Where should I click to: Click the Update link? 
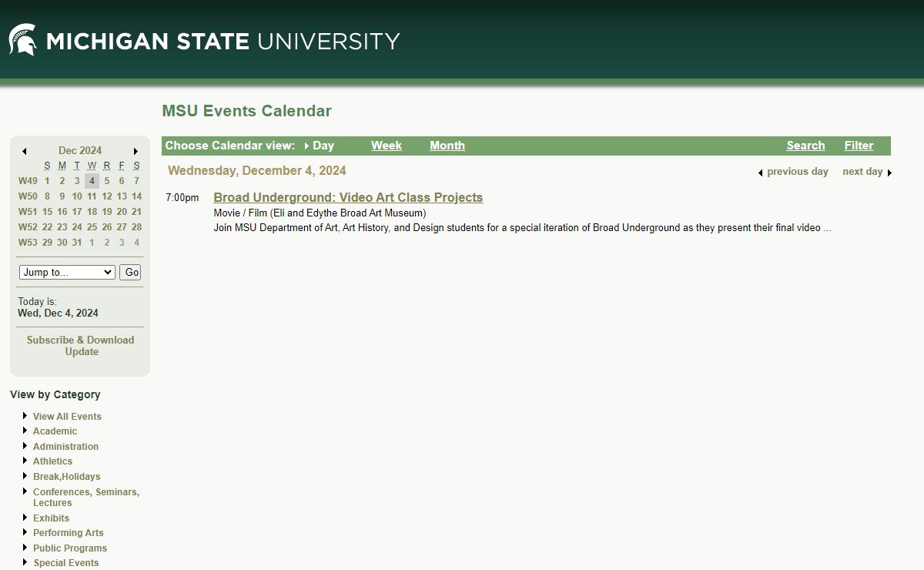tap(82, 352)
